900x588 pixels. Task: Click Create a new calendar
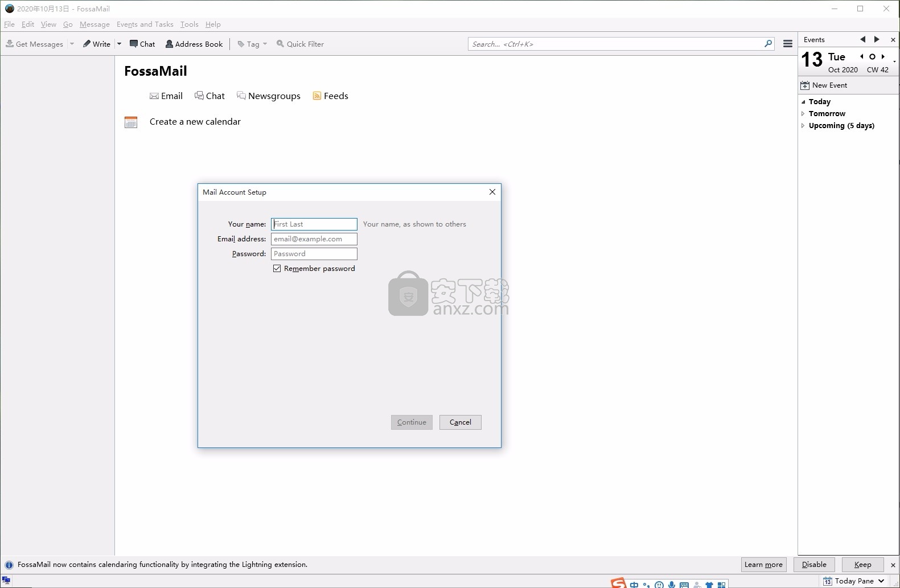coord(195,122)
